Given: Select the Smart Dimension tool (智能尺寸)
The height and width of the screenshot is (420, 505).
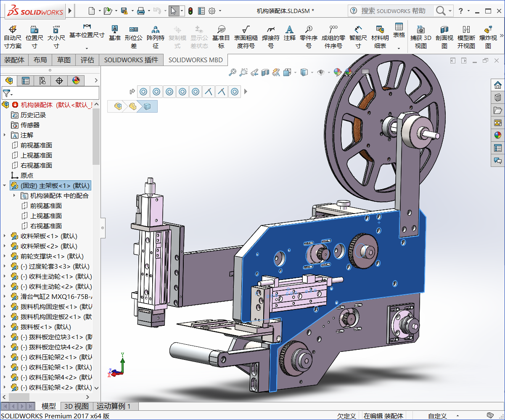Looking at the screenshot, I should coord(358,37).
